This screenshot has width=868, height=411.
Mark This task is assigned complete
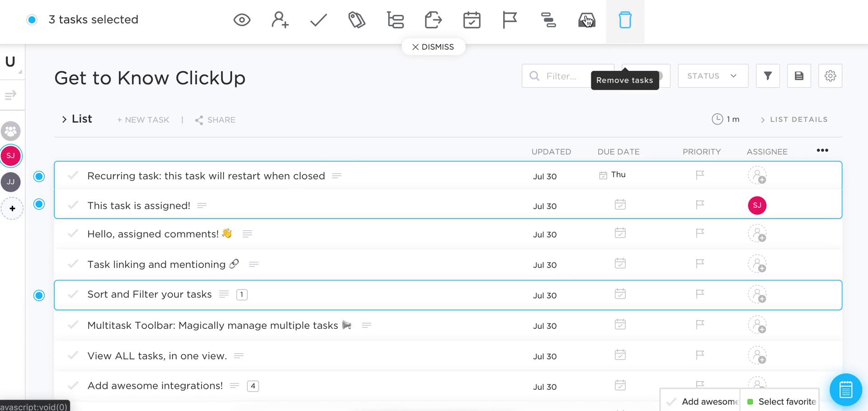[x=73, y=205]
